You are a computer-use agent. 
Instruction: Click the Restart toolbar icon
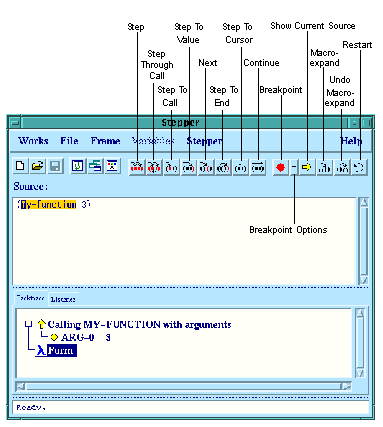coord(359,167)
